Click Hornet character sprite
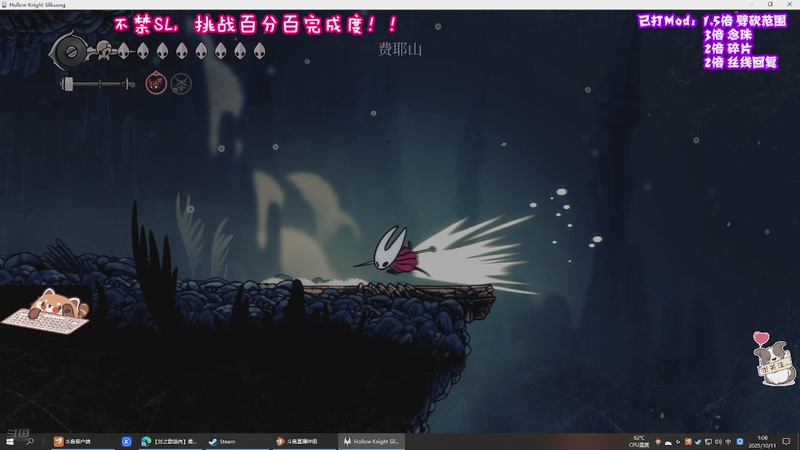The height and width of the screenshot is (450, 800). point(398,253)
